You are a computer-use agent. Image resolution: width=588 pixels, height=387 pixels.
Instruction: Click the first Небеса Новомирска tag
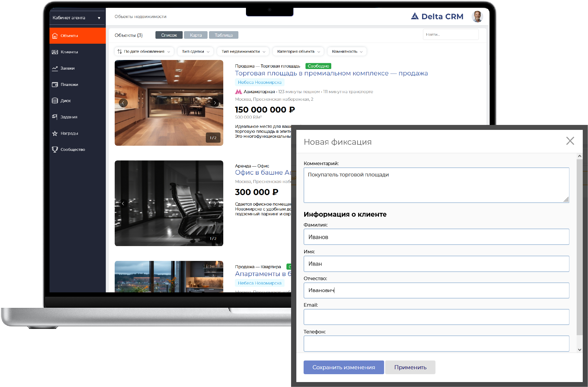point(260,82)
